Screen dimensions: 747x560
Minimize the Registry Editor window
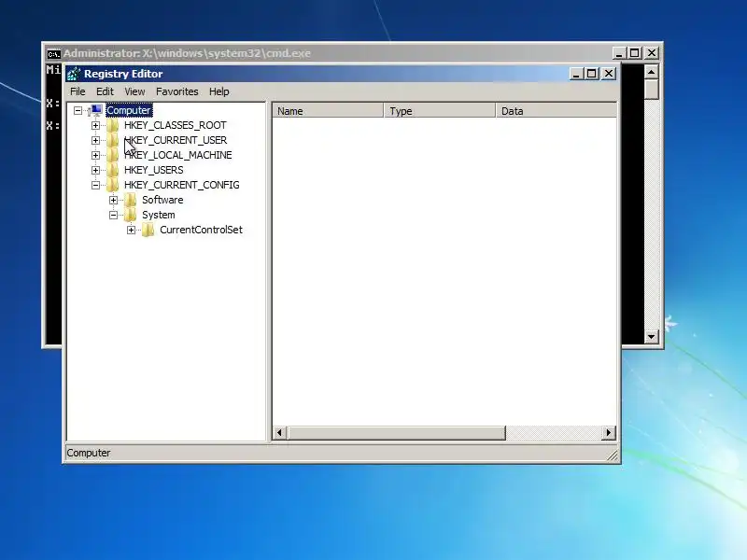[x=576, y=74]
